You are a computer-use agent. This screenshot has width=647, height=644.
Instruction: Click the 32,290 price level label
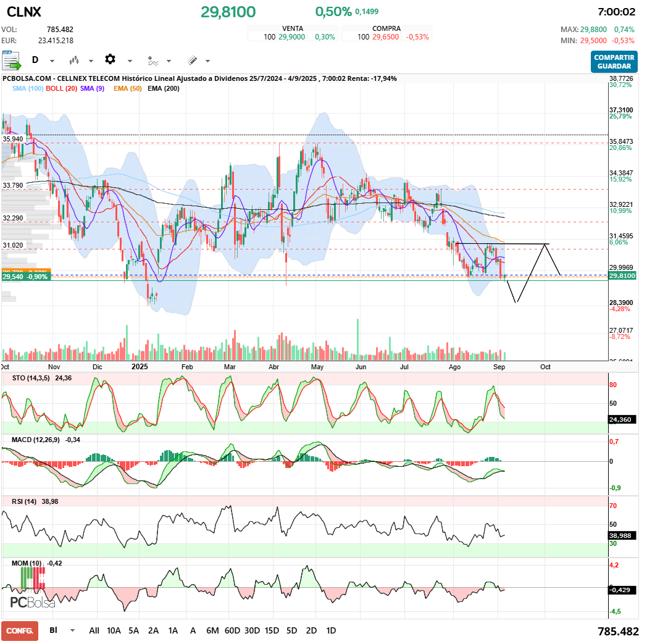tap(13, 218)
